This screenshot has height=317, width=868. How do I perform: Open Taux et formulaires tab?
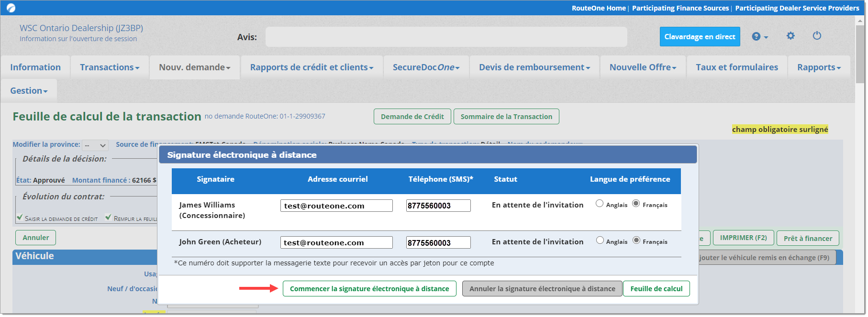737,67
